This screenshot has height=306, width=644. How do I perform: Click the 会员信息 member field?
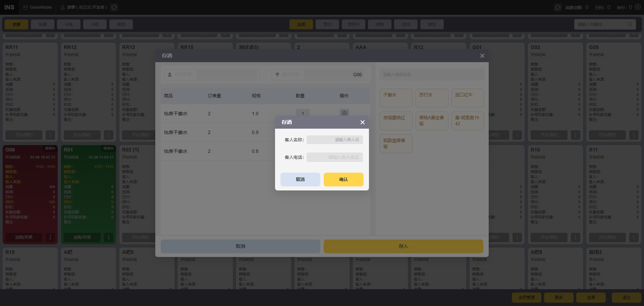(227, 75)
